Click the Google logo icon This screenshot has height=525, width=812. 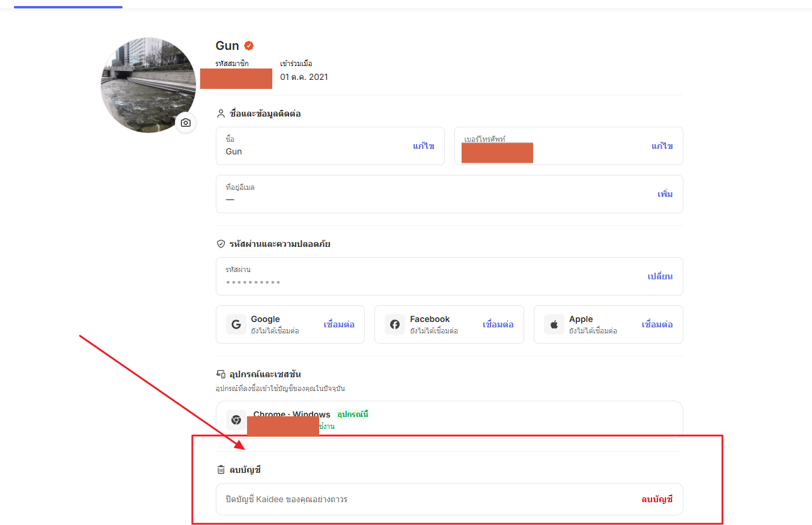236,324
